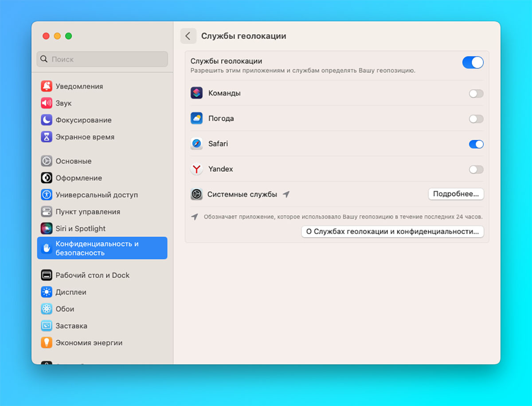Click the Shortcuts (Команды) app icon
The width and height of the screenshot is (532, 406).
click(x=196, y=93)
